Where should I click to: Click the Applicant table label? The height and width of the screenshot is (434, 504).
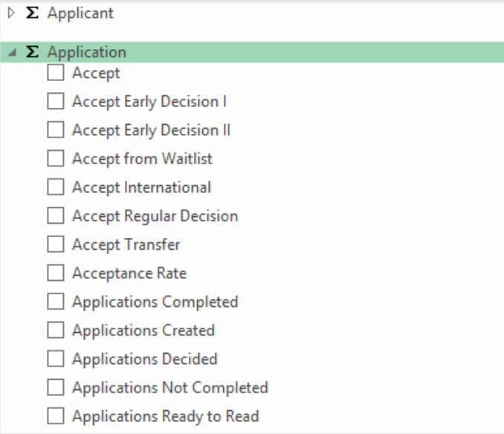pos(80,13)
